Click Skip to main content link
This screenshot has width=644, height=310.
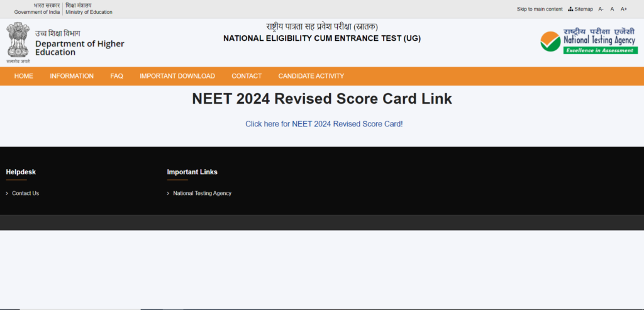click(540, 9)
